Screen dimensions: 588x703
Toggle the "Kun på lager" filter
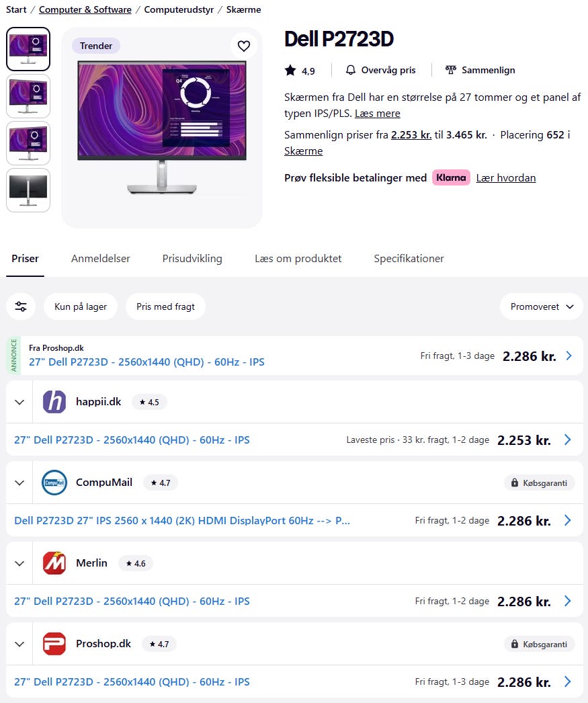(x=81, y=306)
